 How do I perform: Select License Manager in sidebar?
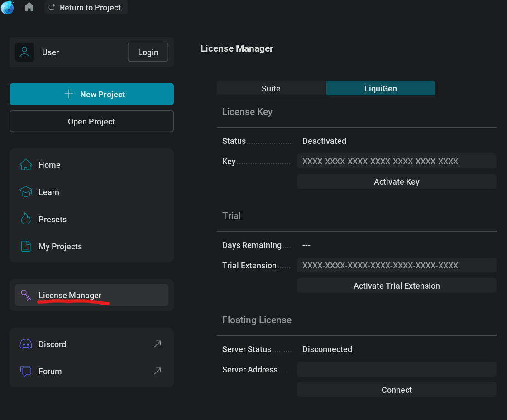point(91,295)
